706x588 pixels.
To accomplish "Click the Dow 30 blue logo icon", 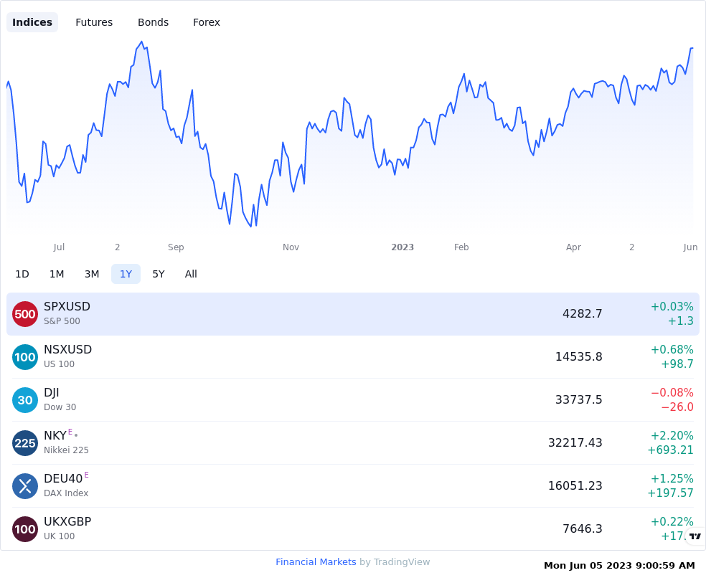I will [x=25, y=400].
